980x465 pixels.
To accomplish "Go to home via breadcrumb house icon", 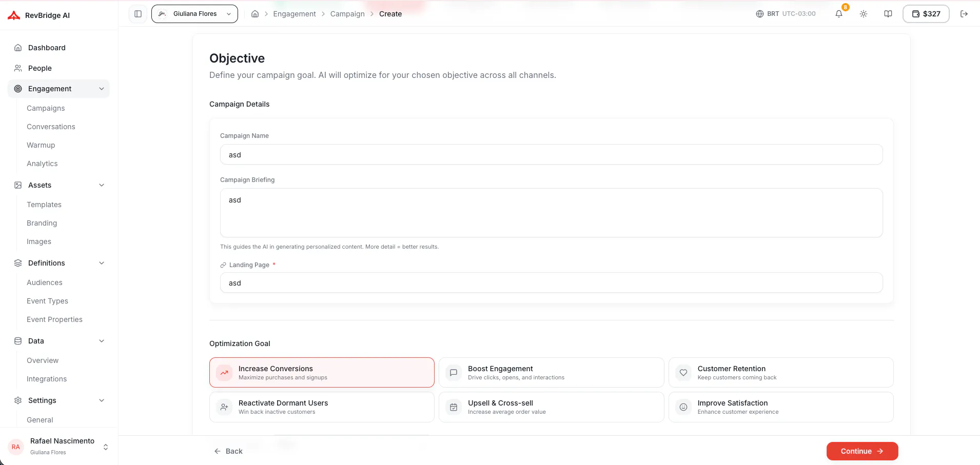I will point(255,14).
